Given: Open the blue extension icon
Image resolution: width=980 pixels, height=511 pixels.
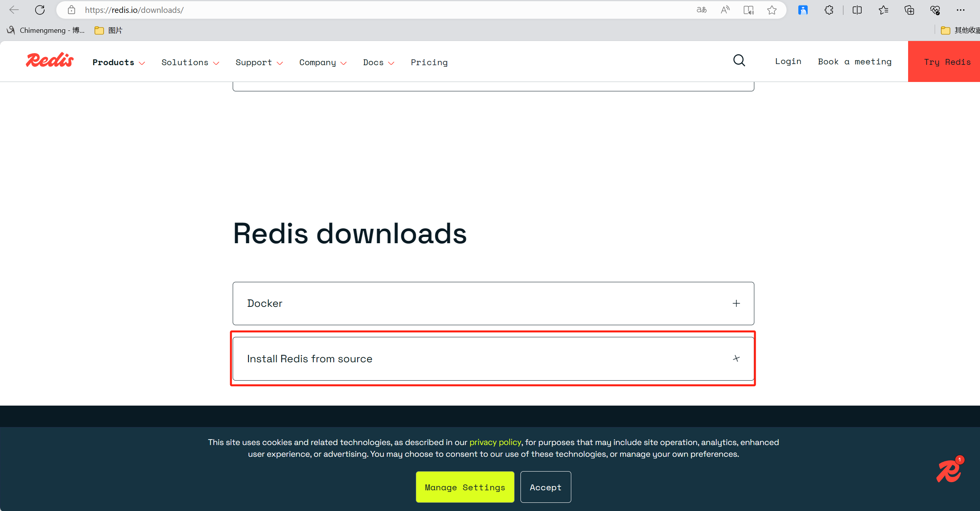Looking at the screenshot, I should [803, 10].
